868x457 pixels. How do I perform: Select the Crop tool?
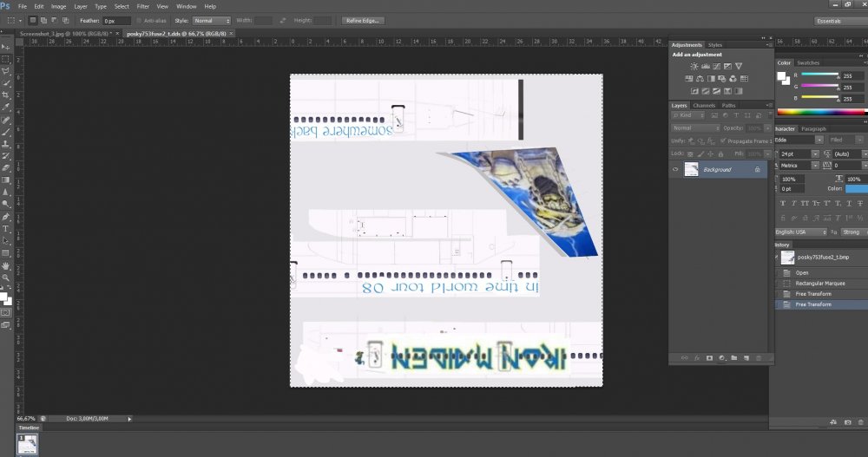pyautogui.click(x=6, y=95)
